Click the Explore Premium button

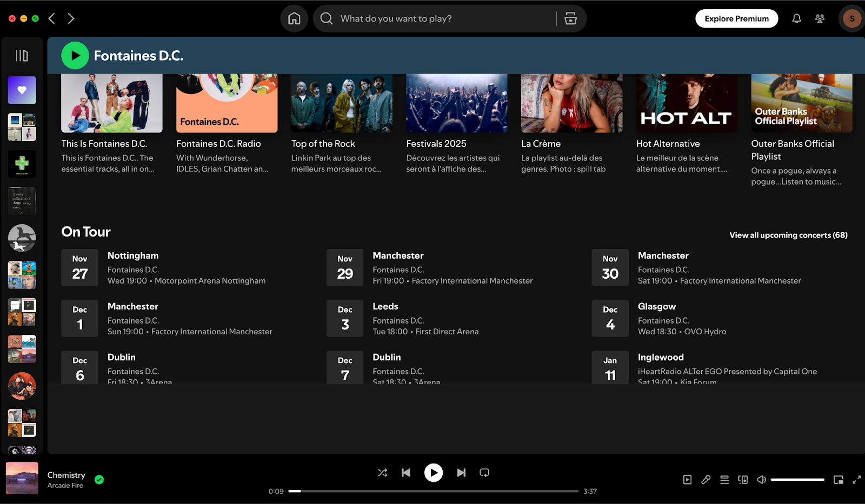tap(737, 18)
